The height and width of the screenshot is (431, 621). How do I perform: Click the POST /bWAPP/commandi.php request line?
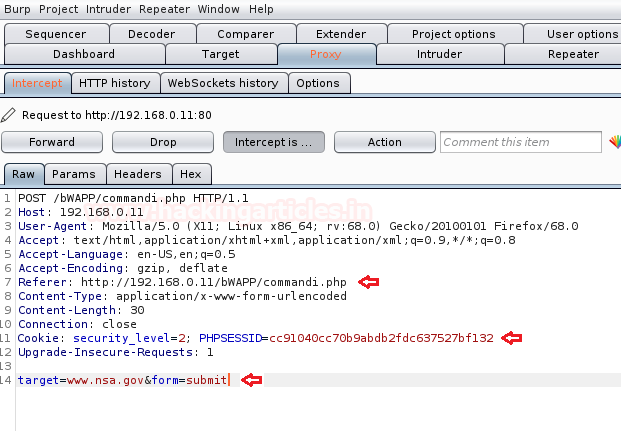coord(133,198)
